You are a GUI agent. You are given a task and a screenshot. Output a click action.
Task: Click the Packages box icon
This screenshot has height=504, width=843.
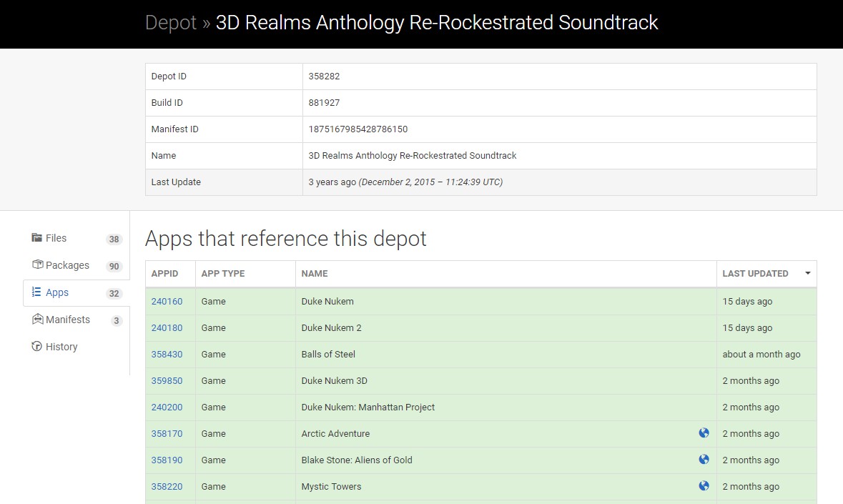point(37,265)
